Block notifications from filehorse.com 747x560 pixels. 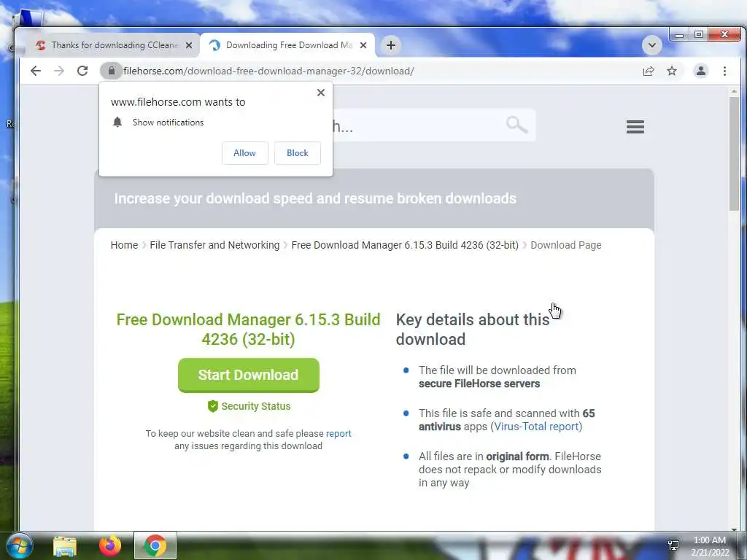tap(298, 153)
